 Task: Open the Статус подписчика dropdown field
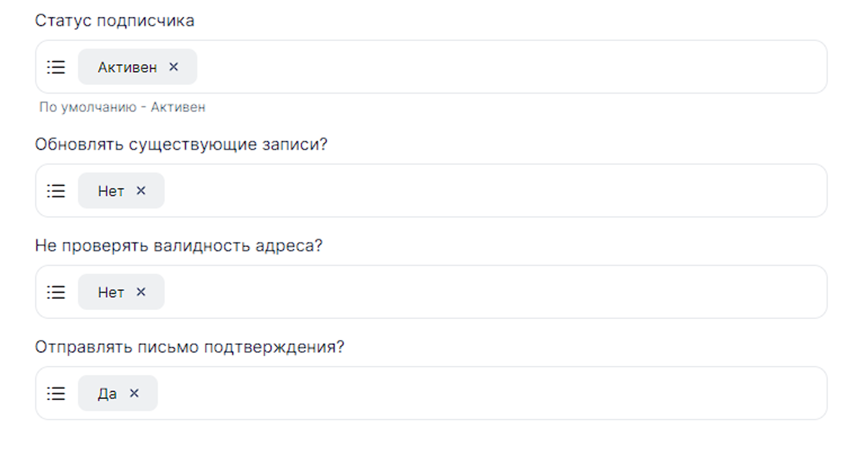coord(507,67)
